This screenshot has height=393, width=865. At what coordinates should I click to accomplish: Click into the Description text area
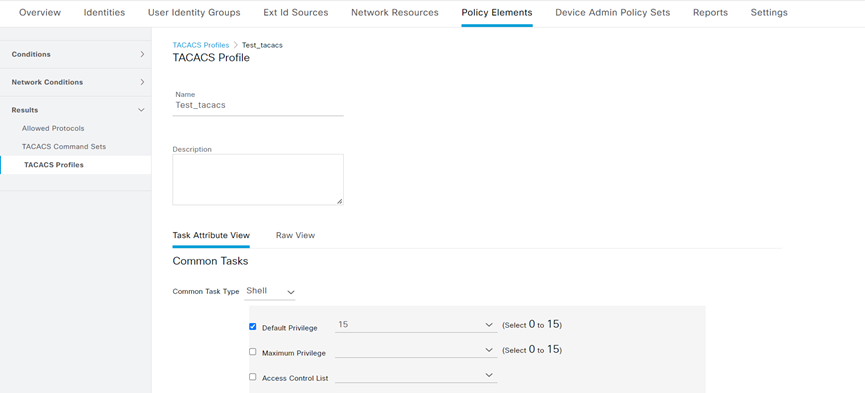click(x=258, y=179)
